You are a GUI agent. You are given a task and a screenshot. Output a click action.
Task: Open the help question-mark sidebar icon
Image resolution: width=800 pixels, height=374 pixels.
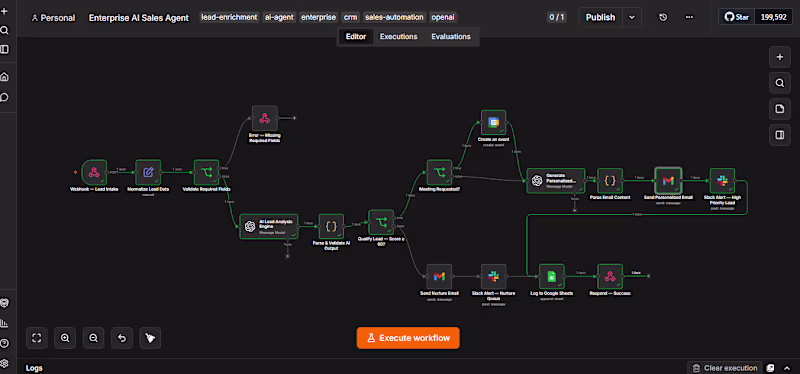pos(5,343)
